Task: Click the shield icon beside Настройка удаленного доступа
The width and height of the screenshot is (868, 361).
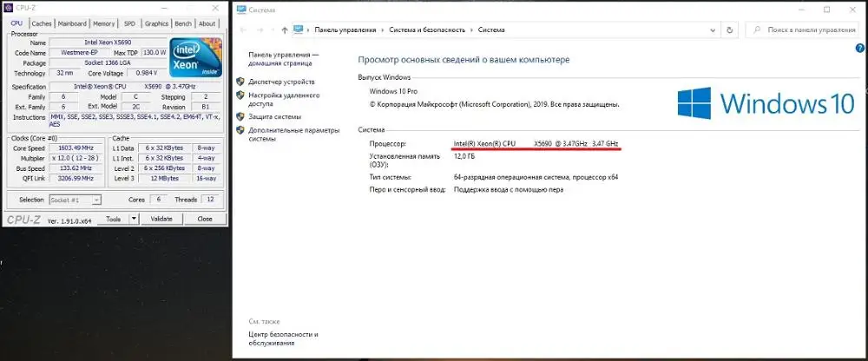Action: click(240, 95)
